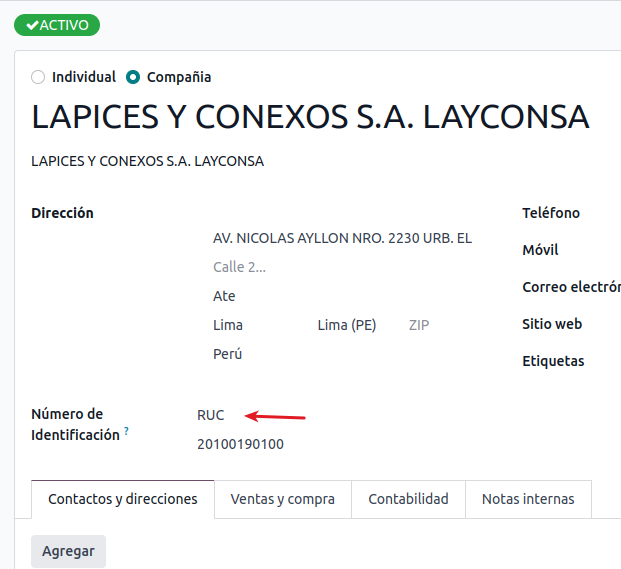The image size is (621, 569).
Task: Click the Dirección label
Action: pyautogui.click(x=63, y=213)
